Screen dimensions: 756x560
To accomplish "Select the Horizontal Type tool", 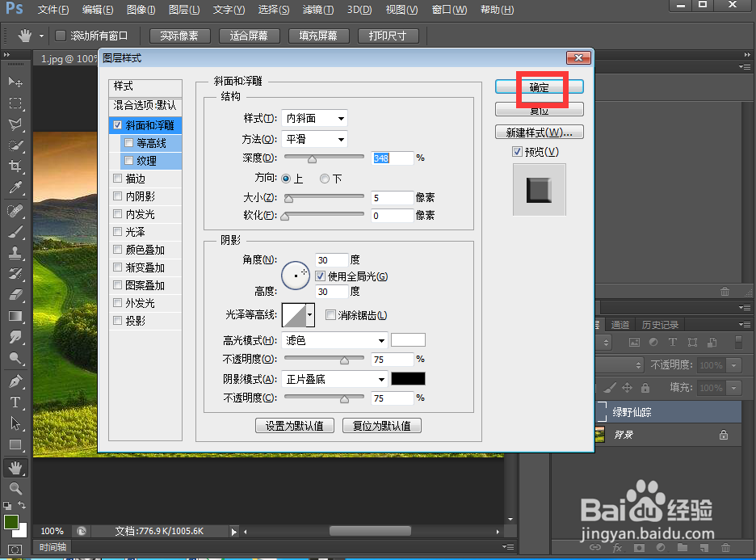I will [x=15, y=402].
